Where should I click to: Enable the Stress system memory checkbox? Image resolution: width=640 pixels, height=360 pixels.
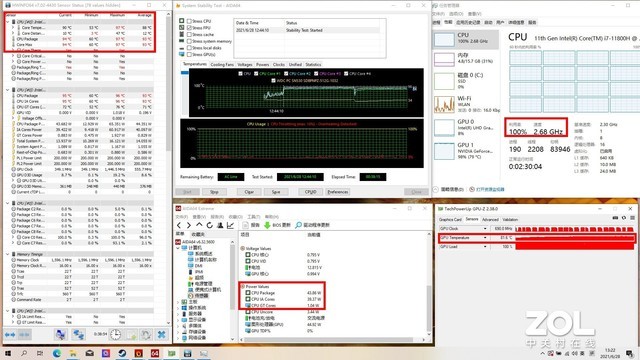189,41
